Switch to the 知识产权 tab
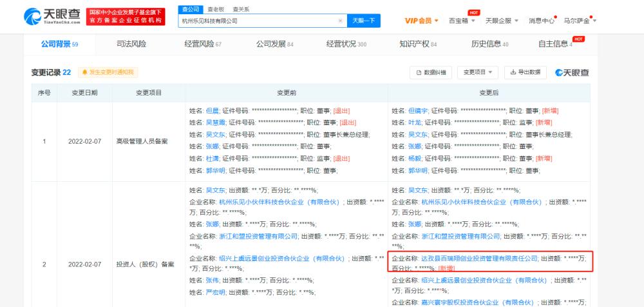 (x=418, y=45)
